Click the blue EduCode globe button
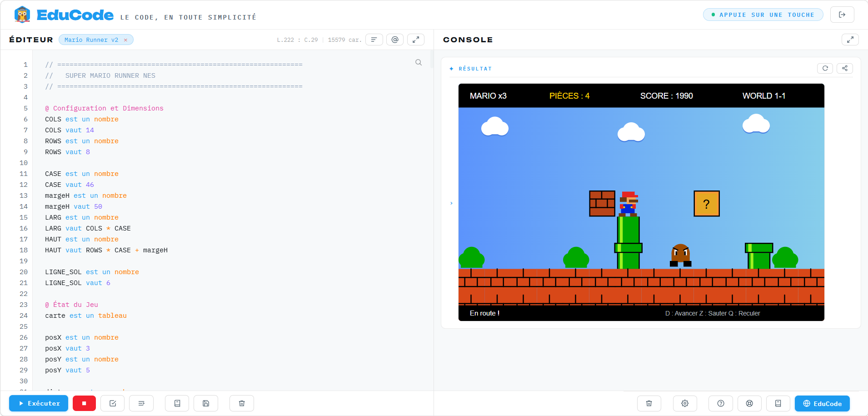The height and width of the screenshot is (416, 868). tap(822, 403)
